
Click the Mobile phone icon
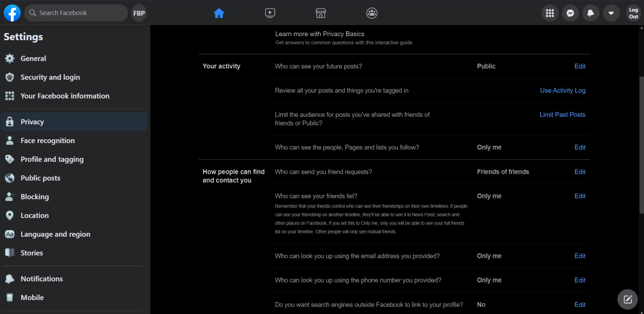10,297
